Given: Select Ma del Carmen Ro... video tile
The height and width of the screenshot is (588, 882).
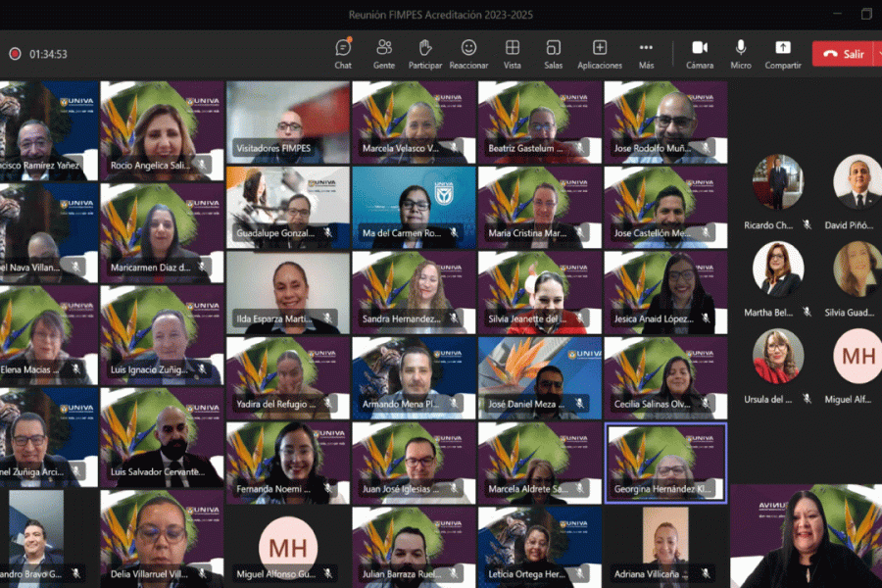Looking at the screenshot, I should [x=414, y=207].
